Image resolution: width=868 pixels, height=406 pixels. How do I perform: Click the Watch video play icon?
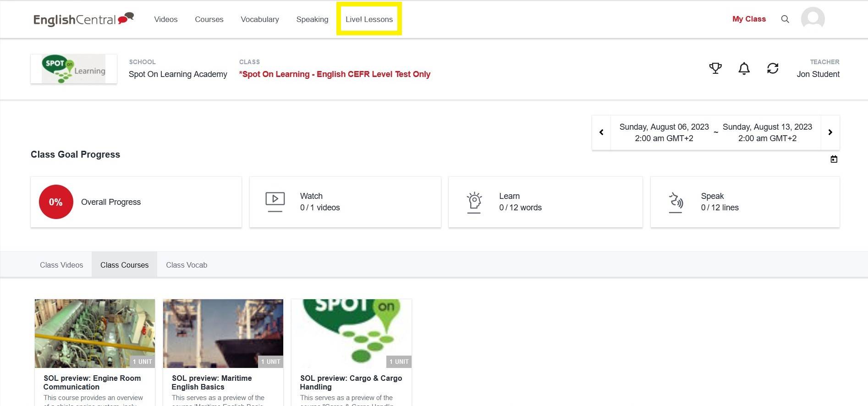(275, 202)
